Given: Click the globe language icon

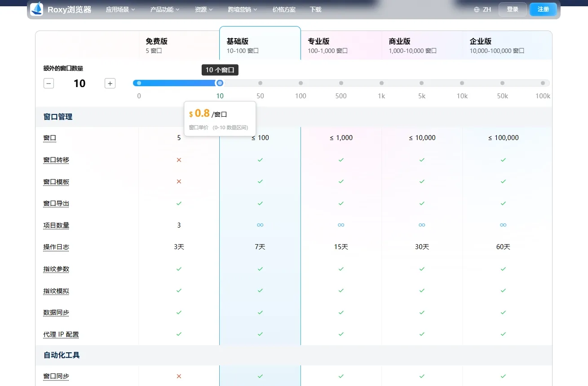Looking at the screenshot, I should tap(477, 9).
